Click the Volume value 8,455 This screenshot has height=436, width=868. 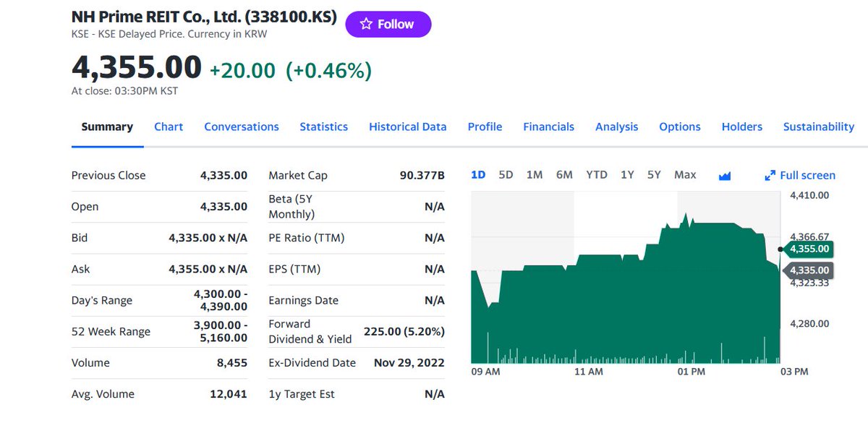coord(232,363)
